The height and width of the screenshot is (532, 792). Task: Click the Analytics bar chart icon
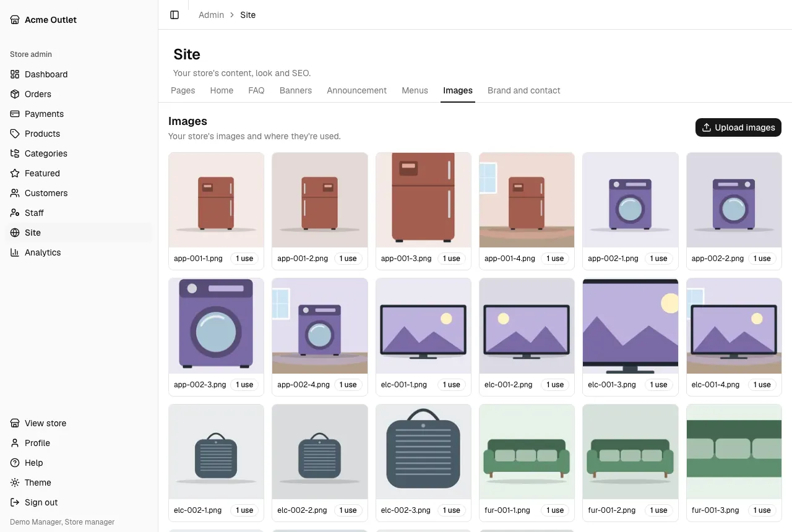point(15,252)
